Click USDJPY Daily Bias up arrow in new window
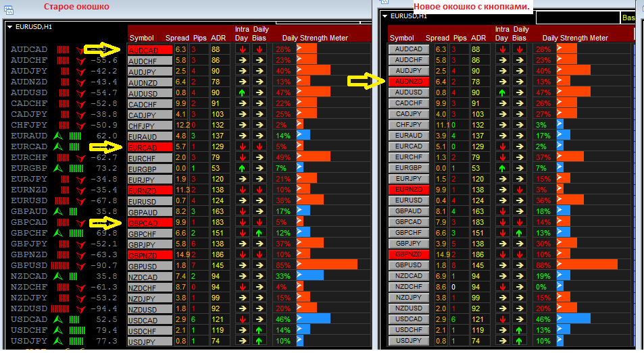Viewport: 644px width, 353px height. [x=520, y=341]
